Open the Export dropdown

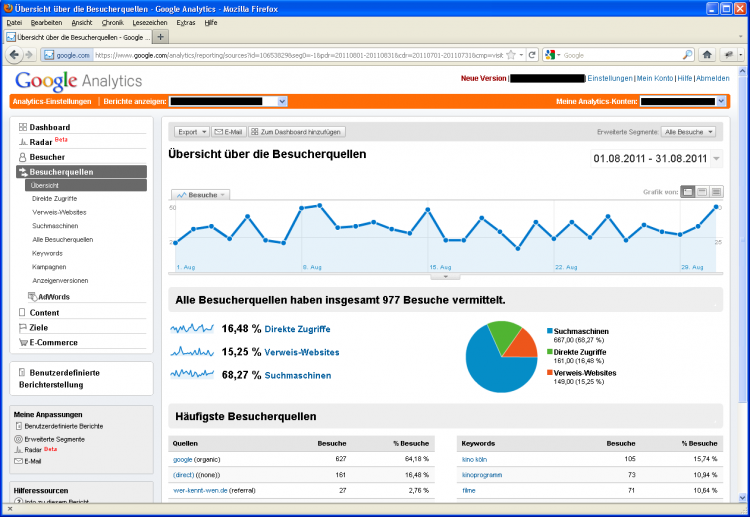click(191, 131)
